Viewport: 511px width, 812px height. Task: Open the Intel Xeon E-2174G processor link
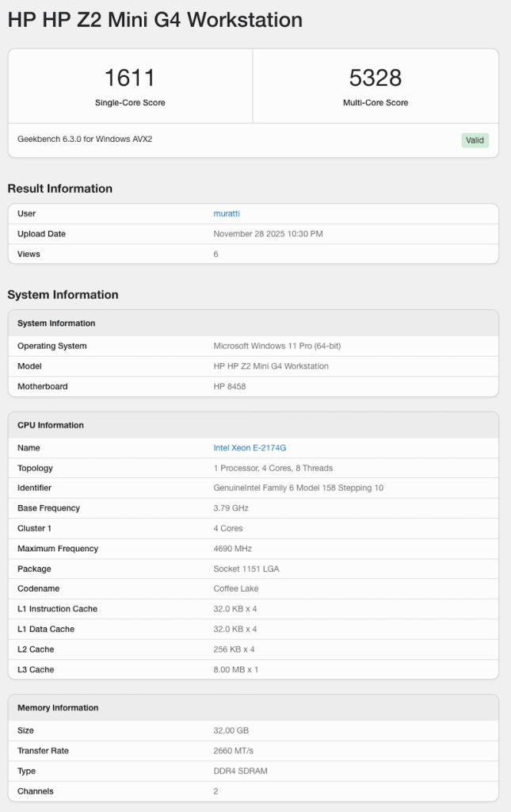[x=250, y=448]
